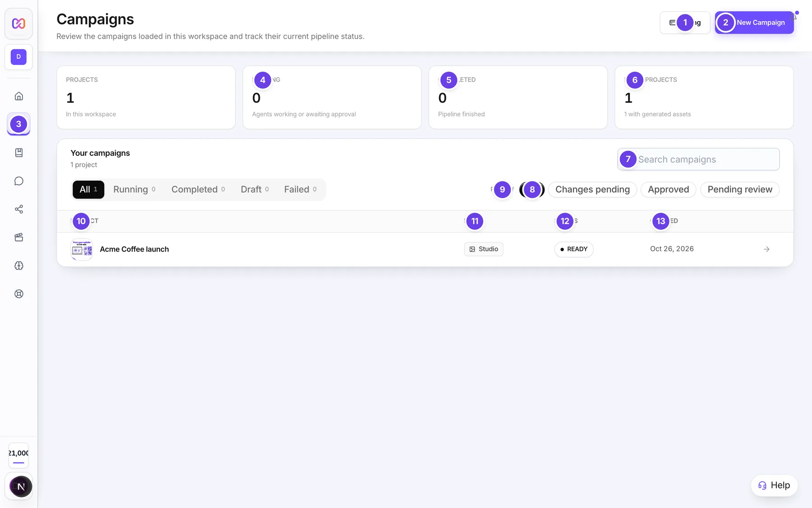The height and width of the screenshot is (508, 812).
Task: Click the Oct 26, 2026 date cell
Action: coord(672,249)
